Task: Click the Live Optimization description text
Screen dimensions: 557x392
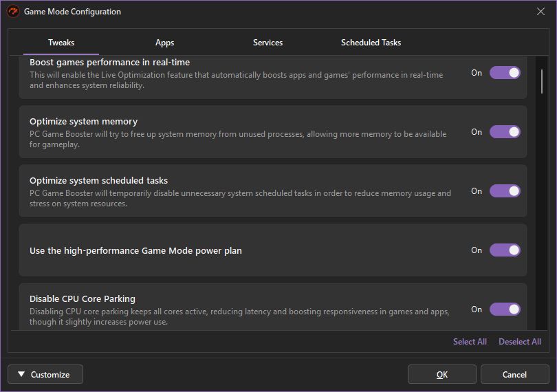Action: click(237, 80)
